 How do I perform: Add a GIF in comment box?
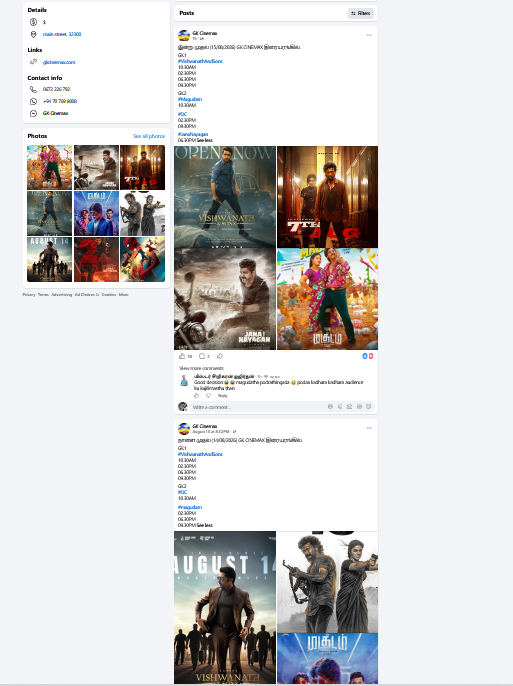click(x=359, y=407)
